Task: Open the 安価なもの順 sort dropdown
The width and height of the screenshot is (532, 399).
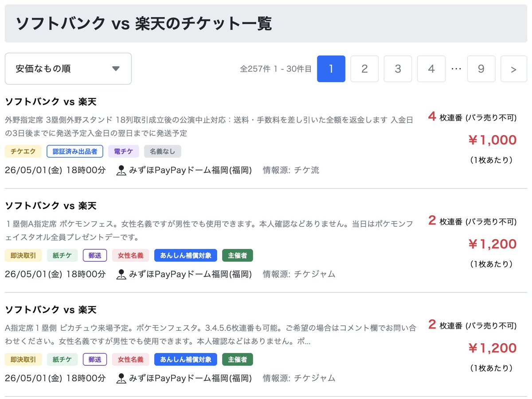Action: 68,69
